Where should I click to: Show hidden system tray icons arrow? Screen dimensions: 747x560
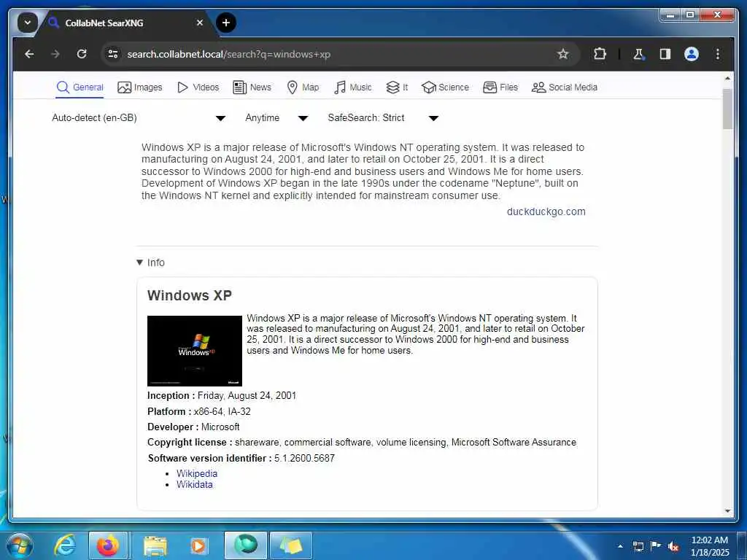[x=620, y=546]
